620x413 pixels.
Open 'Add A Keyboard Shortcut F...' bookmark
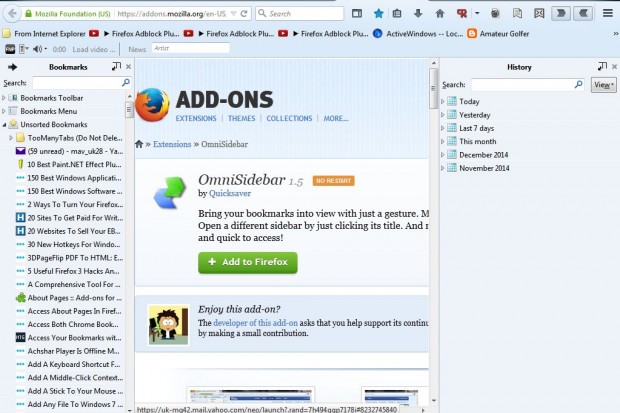tap(70, 364)
